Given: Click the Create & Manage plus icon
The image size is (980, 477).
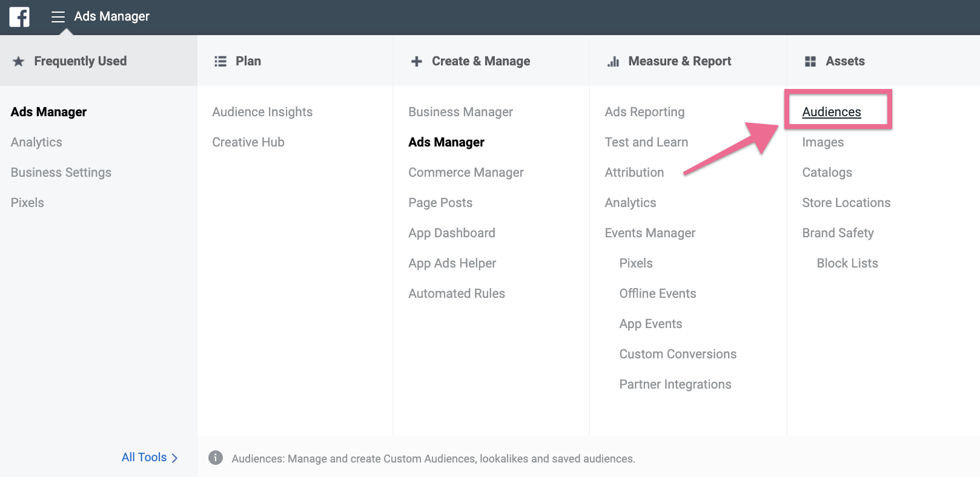Looking at the screenshot, I should point(417,61).
